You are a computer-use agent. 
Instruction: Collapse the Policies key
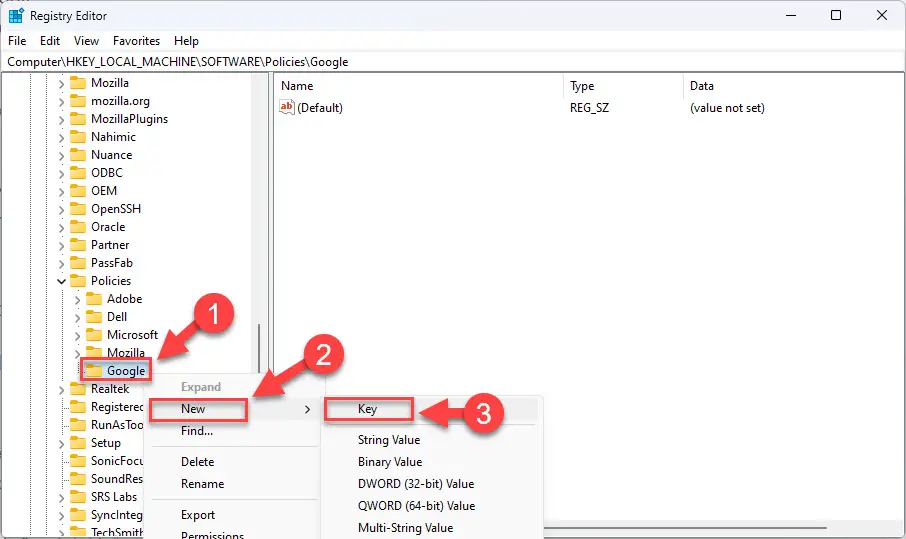point(61,281)
